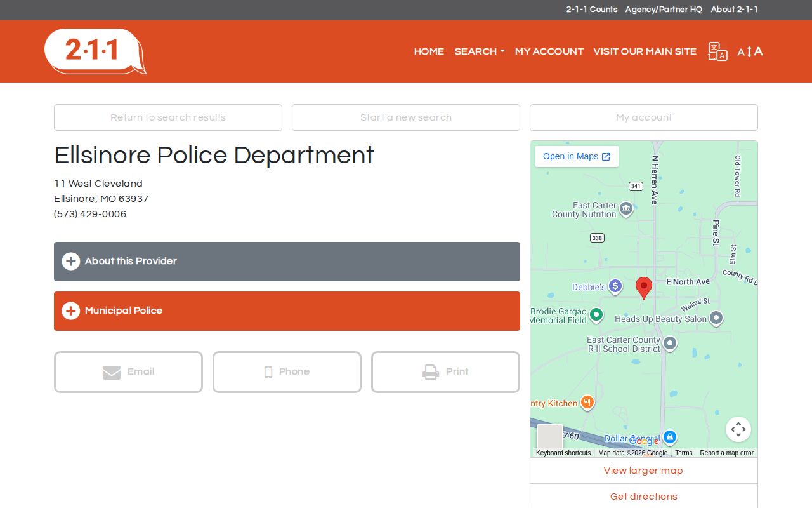Click the 2-1-1 speech bubble logo
The image size is (812, 508).
[95, 51]
